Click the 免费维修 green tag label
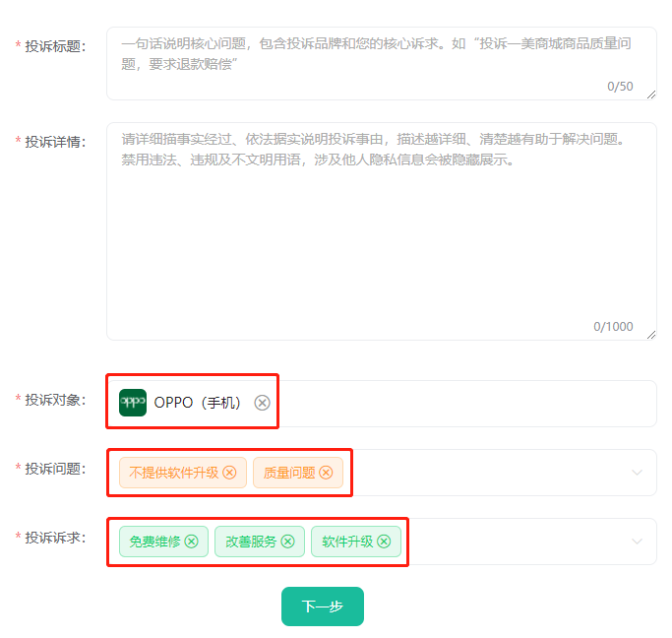The height and width of the screenshot is (638, 672). click(154, 542)
